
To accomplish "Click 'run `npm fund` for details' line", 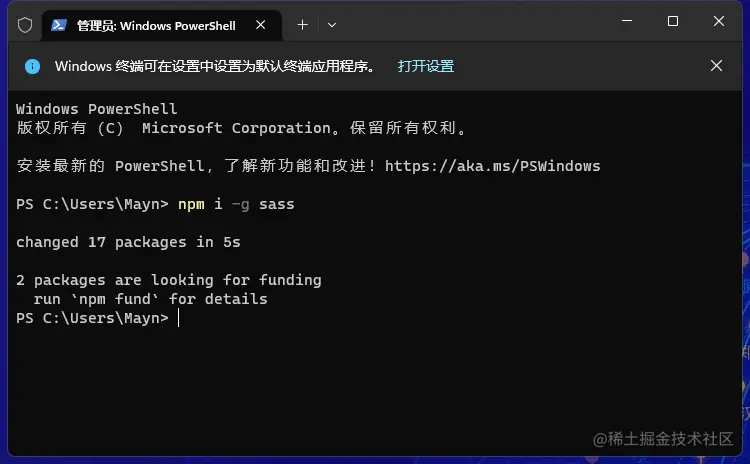I will [x=150, y=299].
